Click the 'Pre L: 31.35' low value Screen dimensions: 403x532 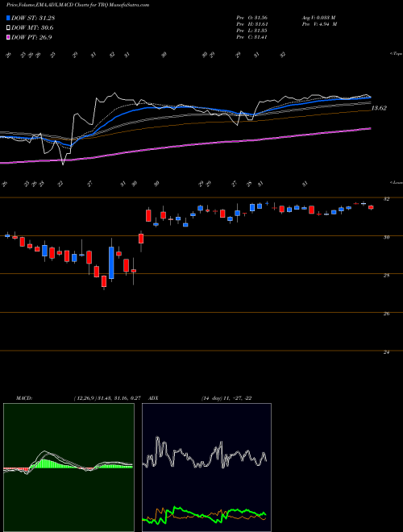252,31
